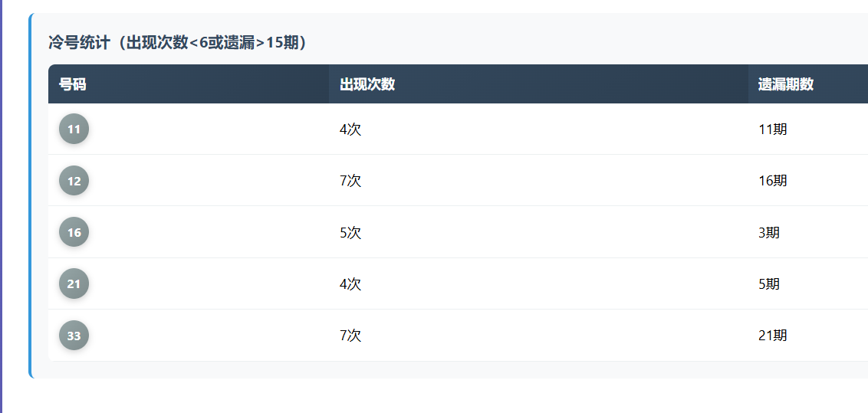
Task: Click the 4次 count for number 21
Action: tap(350, 284)
